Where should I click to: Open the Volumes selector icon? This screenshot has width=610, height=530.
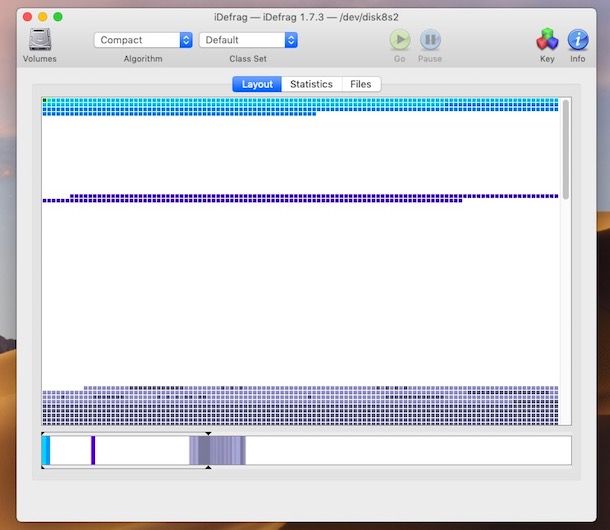40,40
